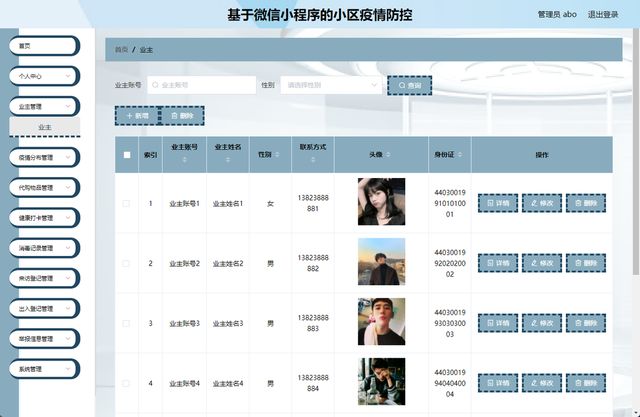The width and height of the screenshot is (640, 417).
Task: Expand the 举报信息管理 sidebar menu
Action: [44, 339]
